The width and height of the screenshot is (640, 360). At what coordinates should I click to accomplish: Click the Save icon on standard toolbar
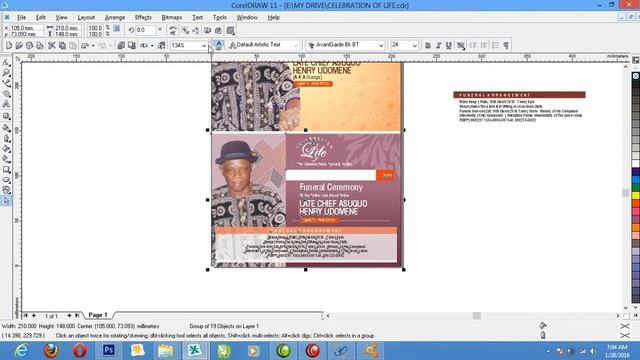point(29,45)
